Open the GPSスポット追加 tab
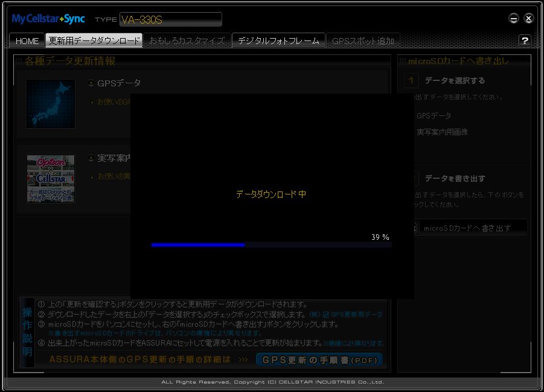 click(x=363, y=41)
